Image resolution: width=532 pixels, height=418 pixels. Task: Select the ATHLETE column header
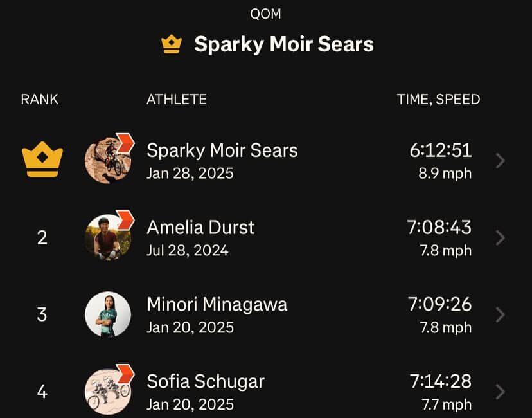[x=177, y=99]
